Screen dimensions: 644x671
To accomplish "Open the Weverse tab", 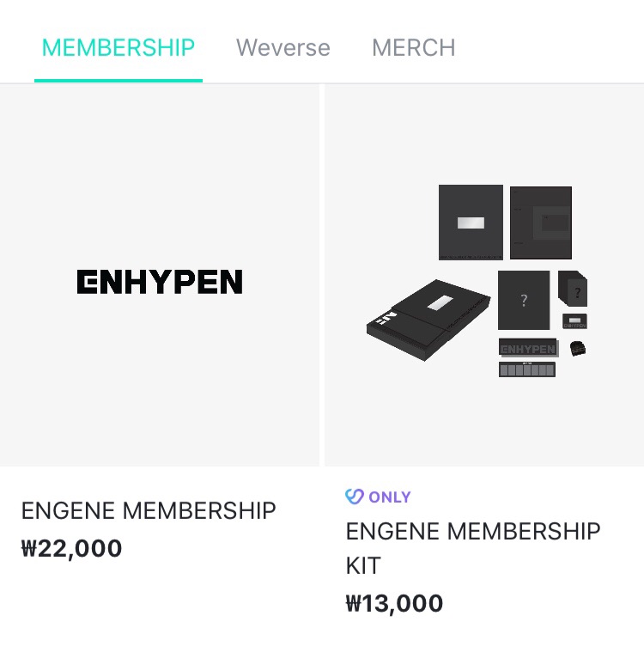I will pyautogui.click(x=283, y=47).
